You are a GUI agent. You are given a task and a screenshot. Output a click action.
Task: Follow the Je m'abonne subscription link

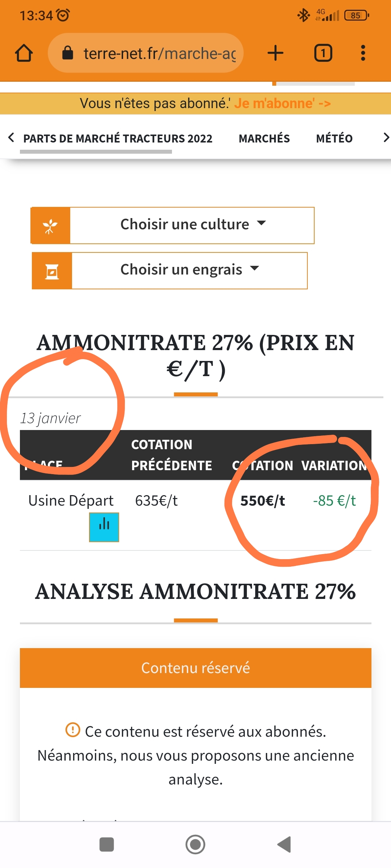pos(282,103)
